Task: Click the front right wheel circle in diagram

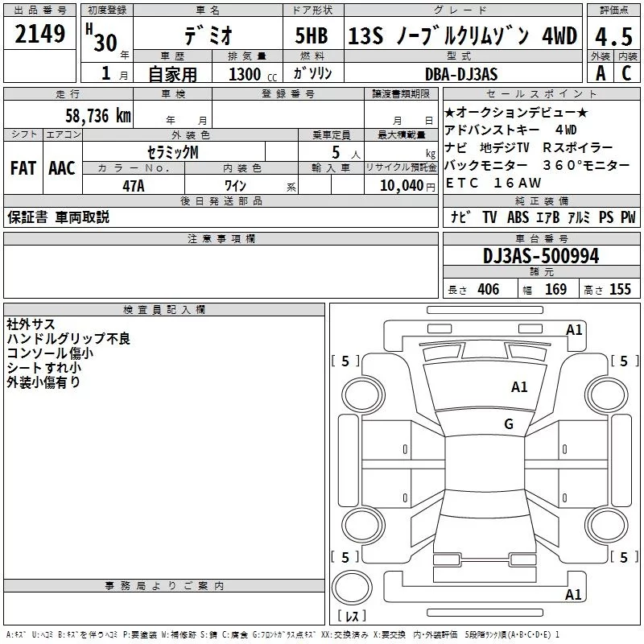Action: coord(606,395)
